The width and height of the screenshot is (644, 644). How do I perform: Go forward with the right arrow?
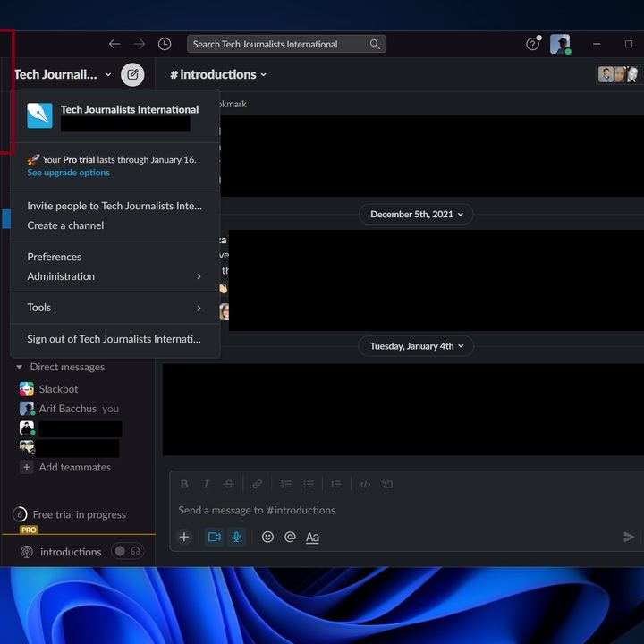(140, 44)
